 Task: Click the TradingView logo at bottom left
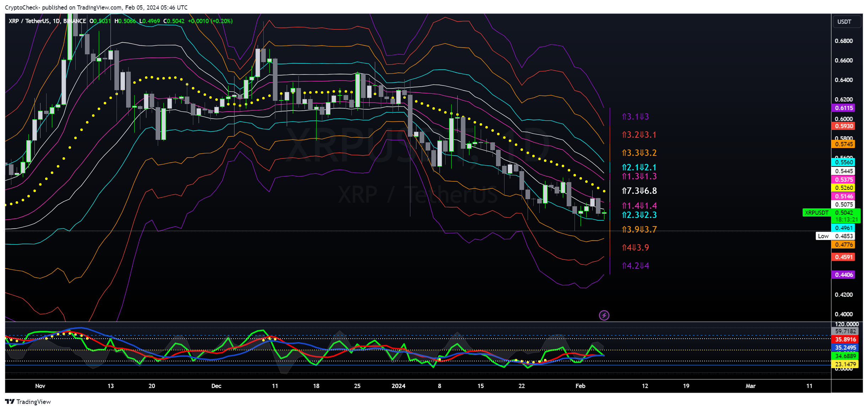pyautogui.click(x=28, y=401)
